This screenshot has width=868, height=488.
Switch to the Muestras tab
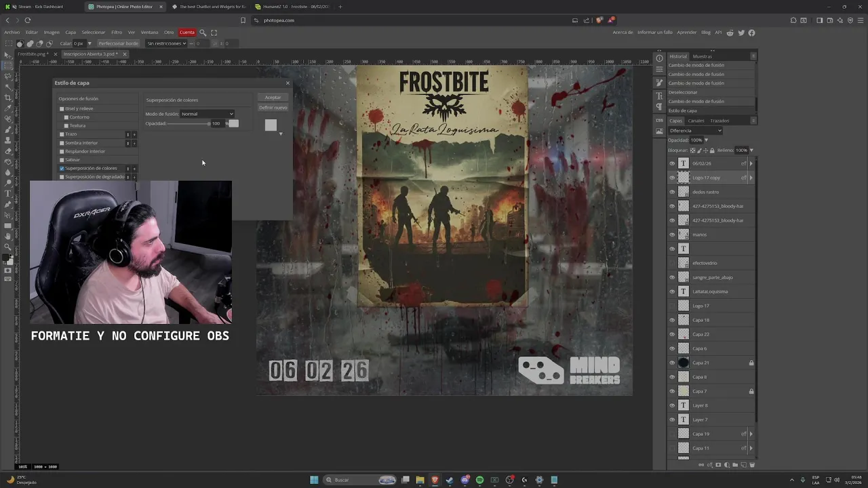tap(702, 56)
